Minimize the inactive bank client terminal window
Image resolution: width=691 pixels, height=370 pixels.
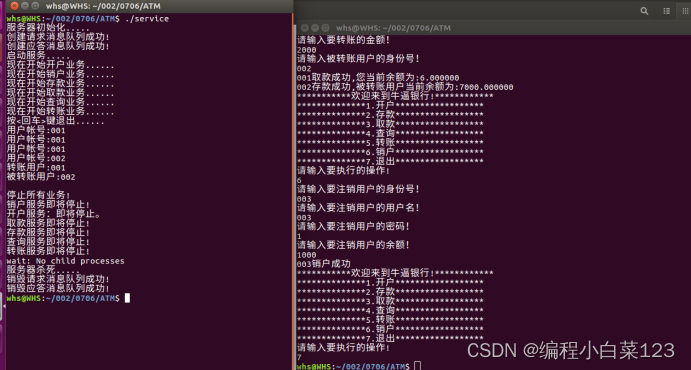coord(315,27)
